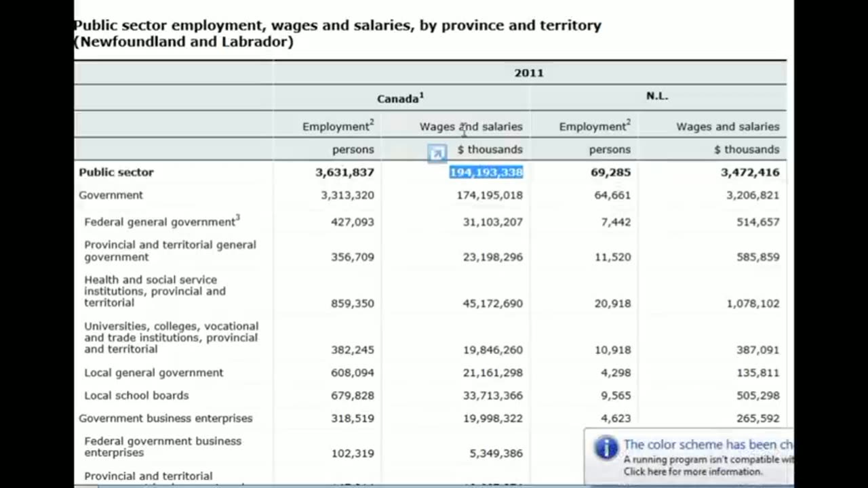Click the value 4,298
This screenshot has height=488, width=868.
tap(616, 373)
